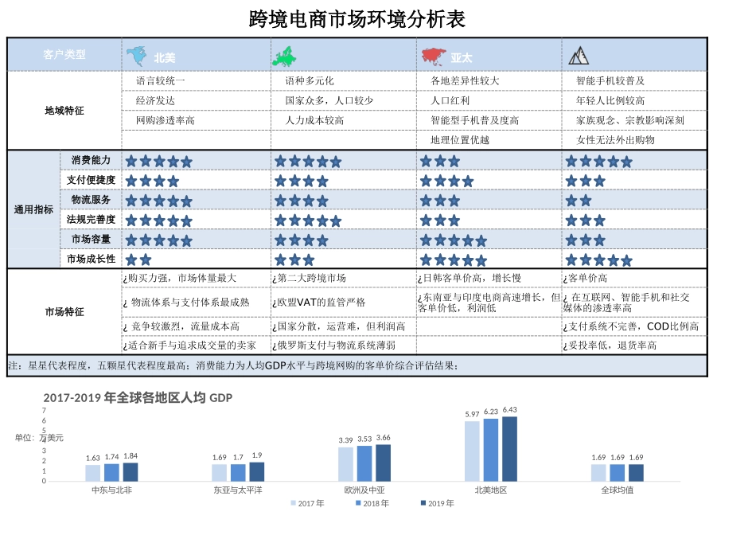The image size is (756, 535).
Task: Click the text 日韩客单价高，增长慢
Action: point(472,279)
